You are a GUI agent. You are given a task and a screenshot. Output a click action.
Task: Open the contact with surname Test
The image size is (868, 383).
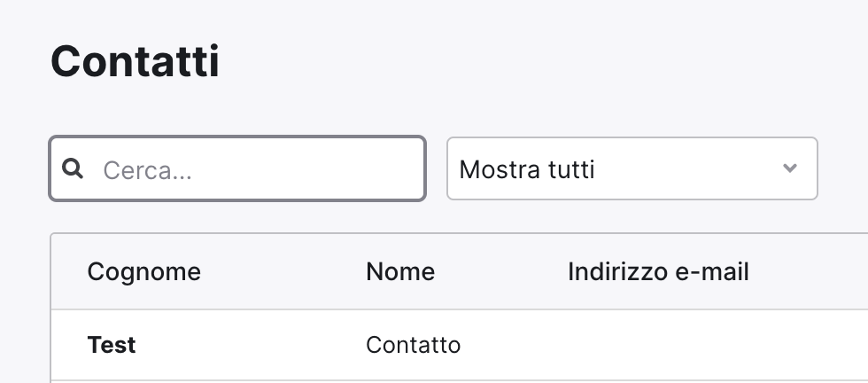click(x=112, y=345)
